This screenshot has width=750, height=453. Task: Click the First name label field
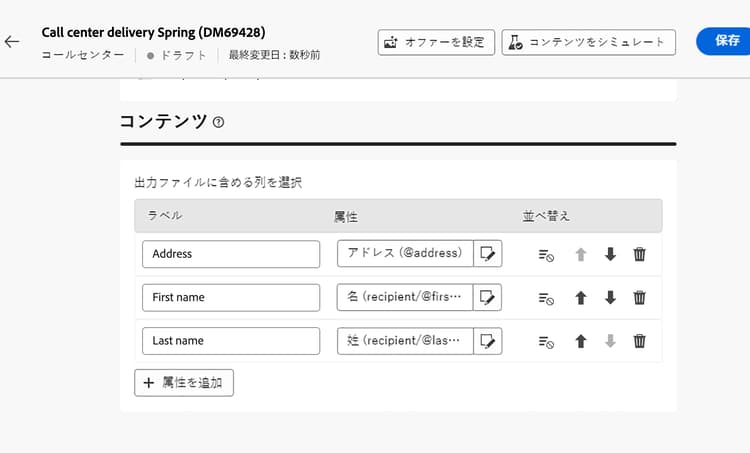pyautogui.click(x=231, y=298)
